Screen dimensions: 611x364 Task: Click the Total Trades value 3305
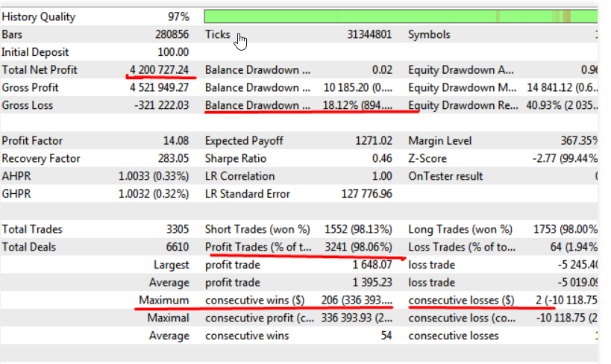(x=178, y=229)
